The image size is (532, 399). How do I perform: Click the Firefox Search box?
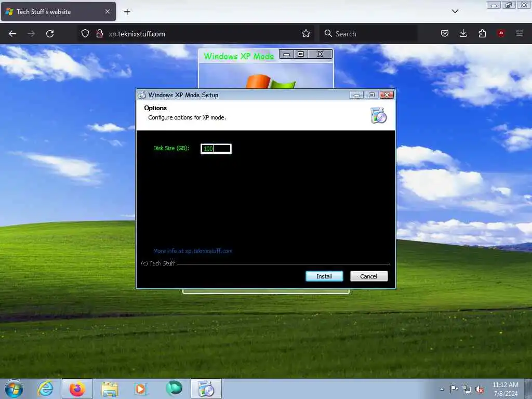pyautogui.click(x=368, y=34)
